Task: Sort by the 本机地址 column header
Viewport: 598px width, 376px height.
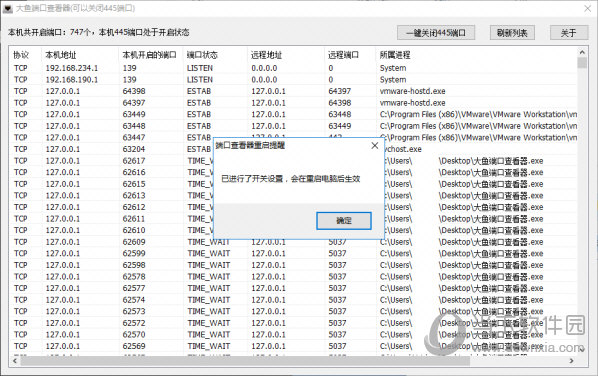Action: click(x=61, y=55)
